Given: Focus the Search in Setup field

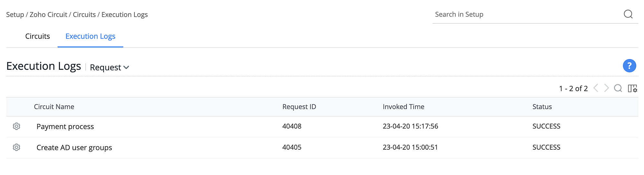Looking at the screenshot, I should [x=525, y=14].
